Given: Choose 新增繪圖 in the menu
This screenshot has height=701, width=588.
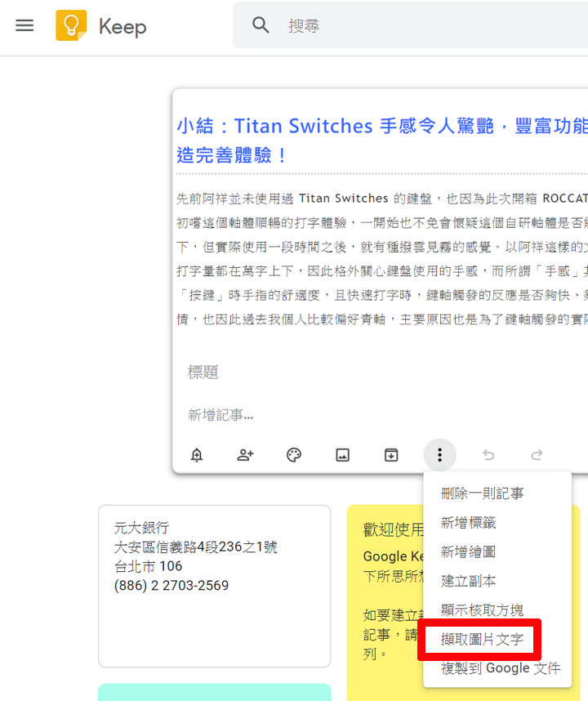Looking at the screenshot, I should click(497, 551).
